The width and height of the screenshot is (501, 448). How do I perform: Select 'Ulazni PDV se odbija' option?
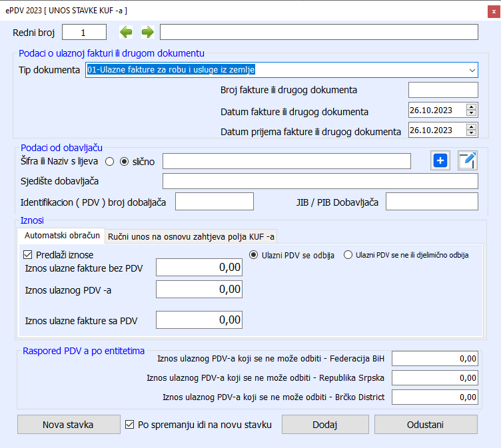[x=253, y=255]
